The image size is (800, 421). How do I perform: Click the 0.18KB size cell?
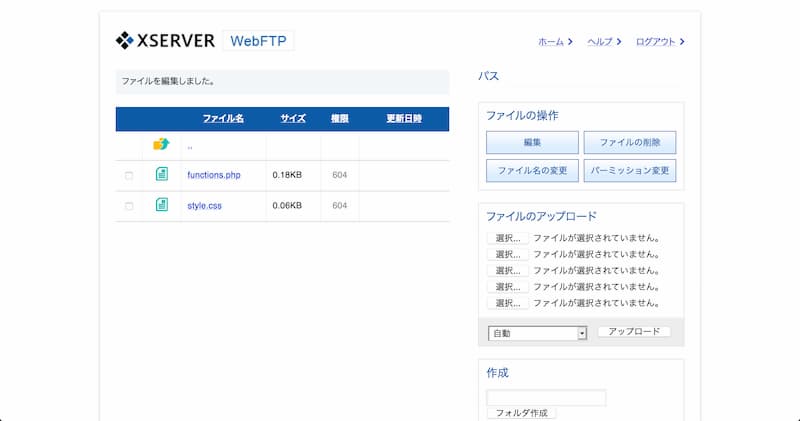287,175
